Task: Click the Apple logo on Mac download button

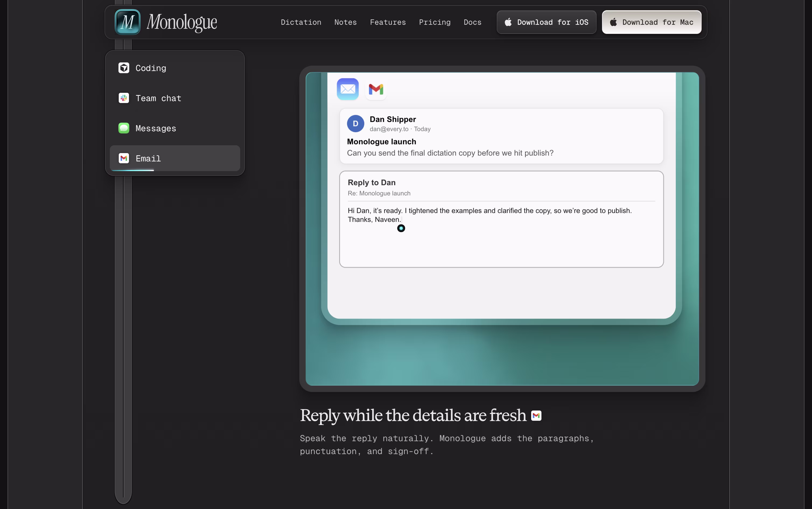Action: click(613, 22)
